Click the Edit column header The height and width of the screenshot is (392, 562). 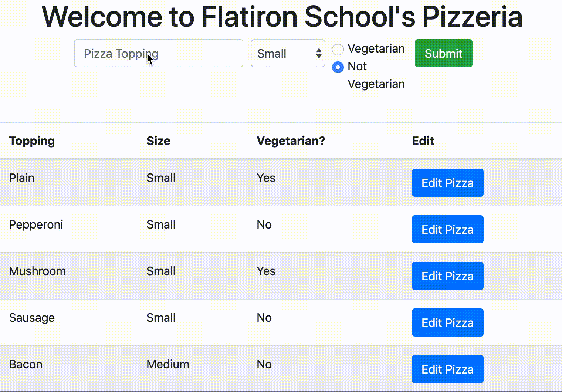click(423, 141)
